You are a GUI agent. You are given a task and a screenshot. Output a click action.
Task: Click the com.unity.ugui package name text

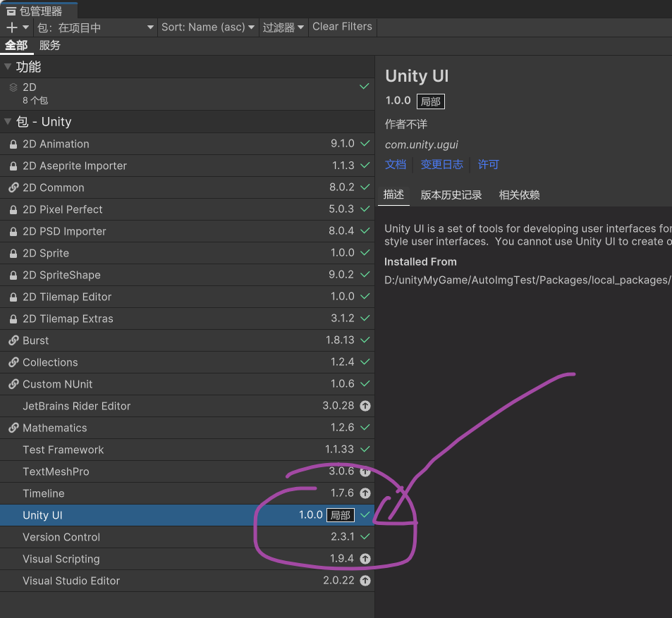click(x=421, y=144)
